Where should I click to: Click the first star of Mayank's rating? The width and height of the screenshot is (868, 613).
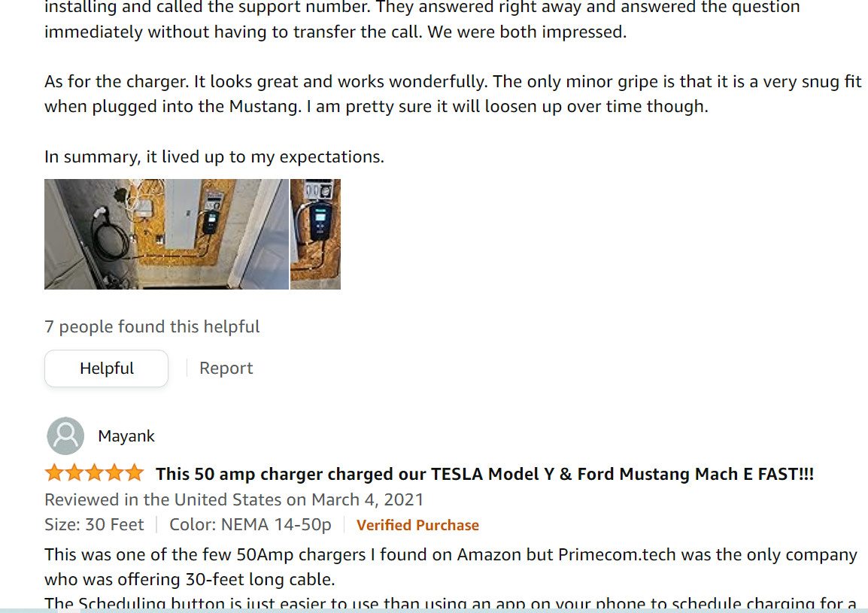(x=54, y=473)
